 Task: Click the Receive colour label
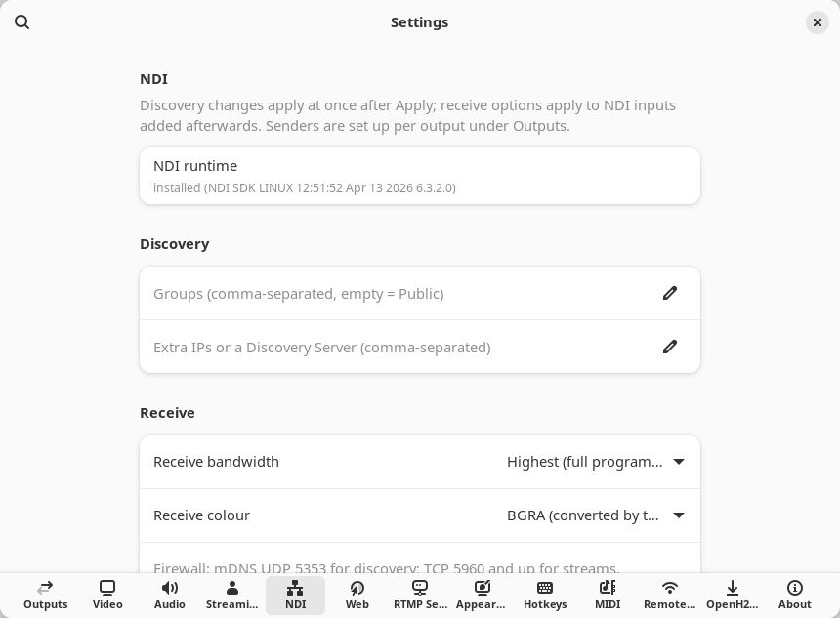click(201, 515)
